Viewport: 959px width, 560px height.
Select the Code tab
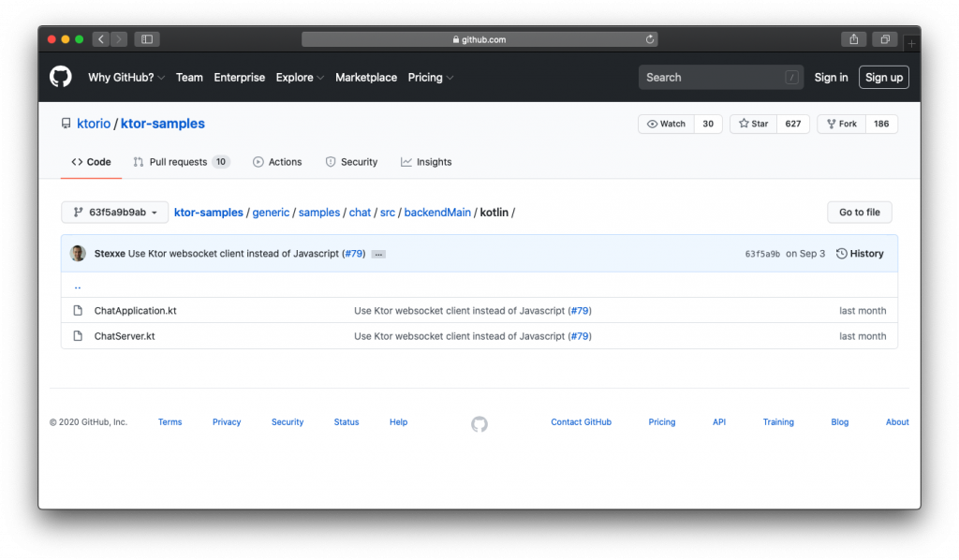click(91, 162)
